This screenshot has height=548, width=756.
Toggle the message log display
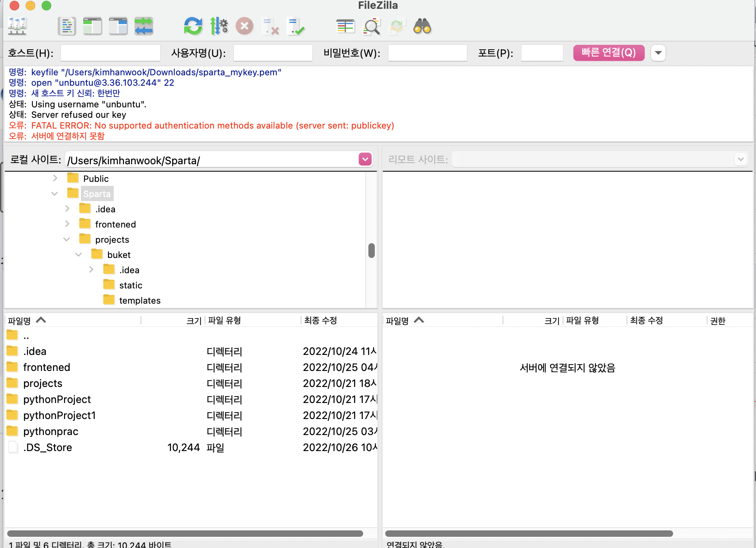[67, 26]
